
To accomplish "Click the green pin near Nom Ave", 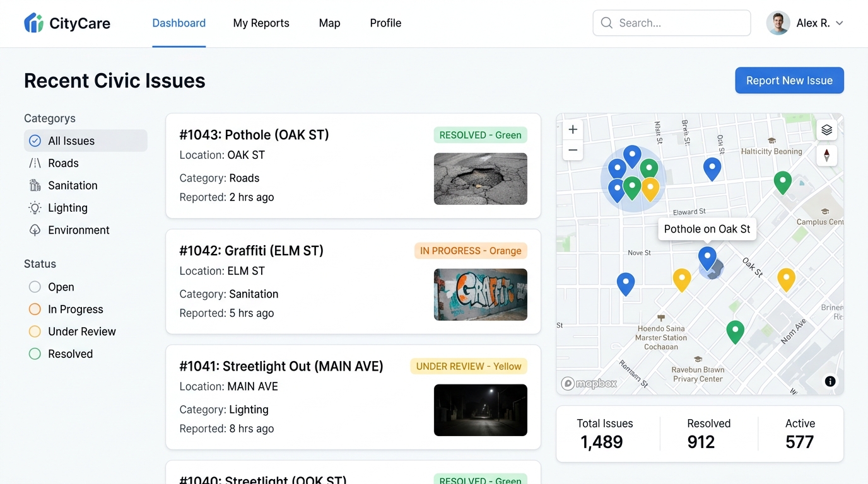I will (735, 331).
